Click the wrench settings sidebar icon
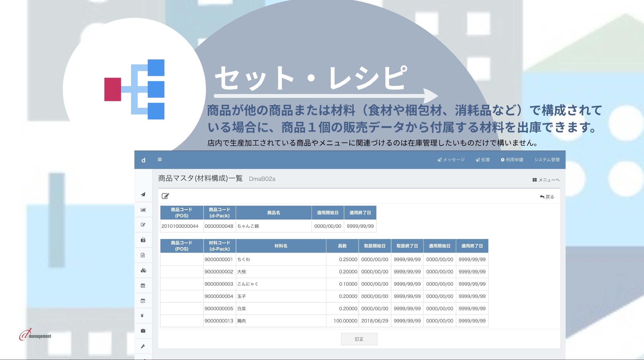 click(143, 346)
